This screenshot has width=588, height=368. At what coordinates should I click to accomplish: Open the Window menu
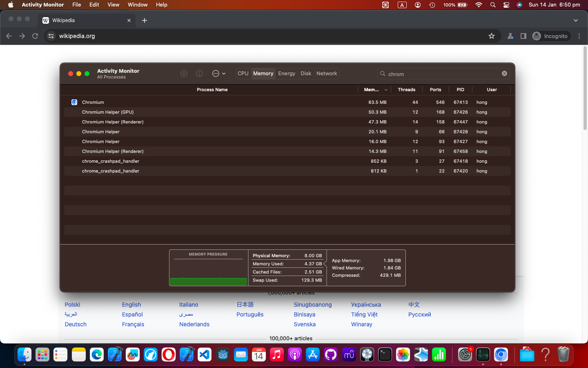pos(138,5)
